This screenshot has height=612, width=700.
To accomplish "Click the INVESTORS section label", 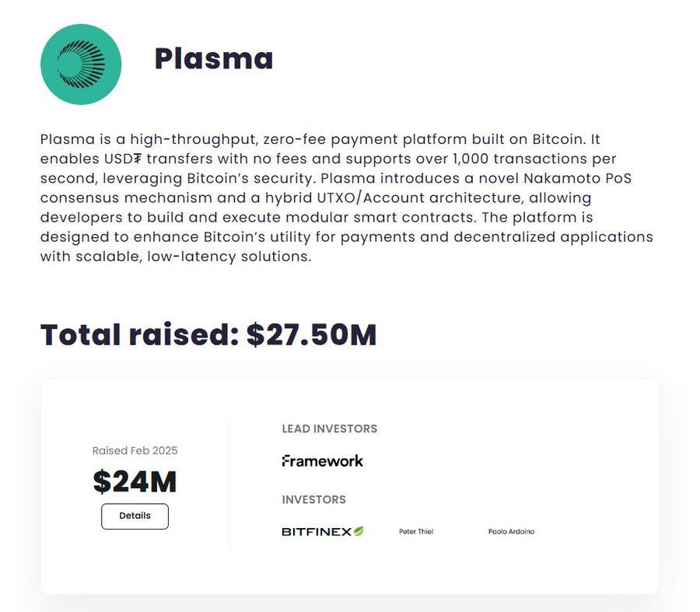I will point(314,499).
